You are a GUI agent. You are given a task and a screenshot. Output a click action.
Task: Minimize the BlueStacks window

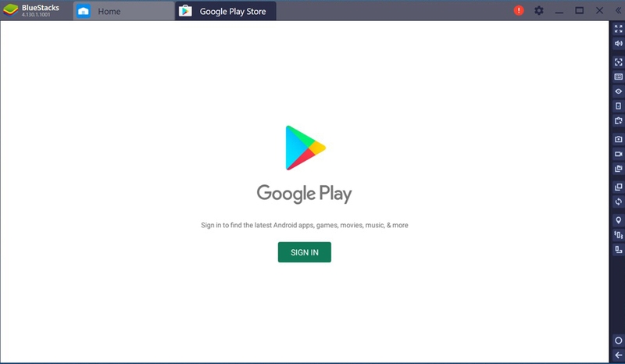pyautogui.click(x=559, y=11)
